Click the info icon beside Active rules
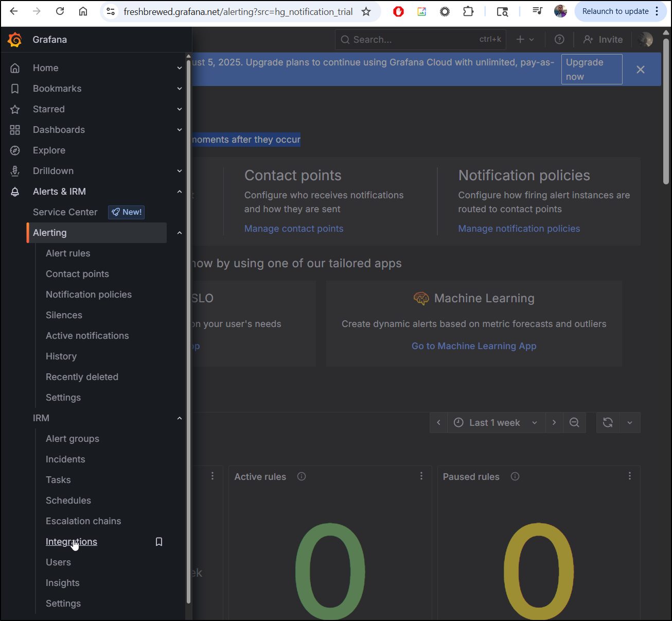The height and width of the screenshot is (621, 672). pos(302,476)
